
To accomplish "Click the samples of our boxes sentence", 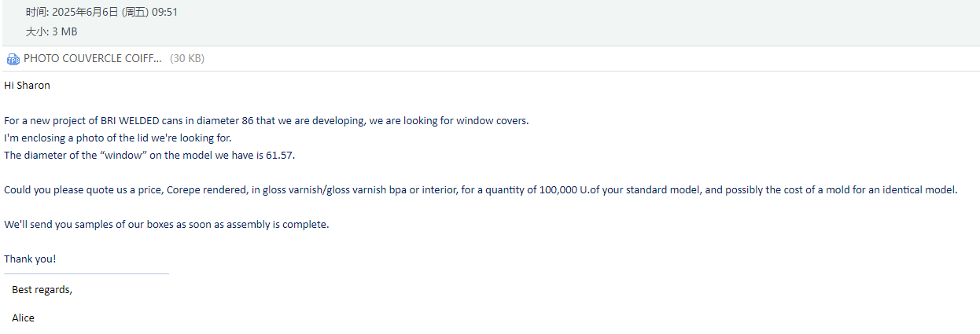I will pyautogui.click(x=166, y=224).
